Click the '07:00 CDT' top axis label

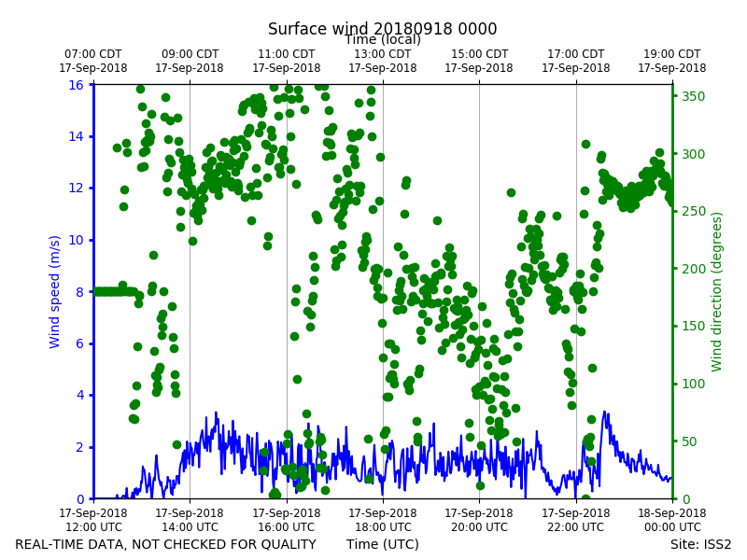pyautogui.click(x=93, y=54)
